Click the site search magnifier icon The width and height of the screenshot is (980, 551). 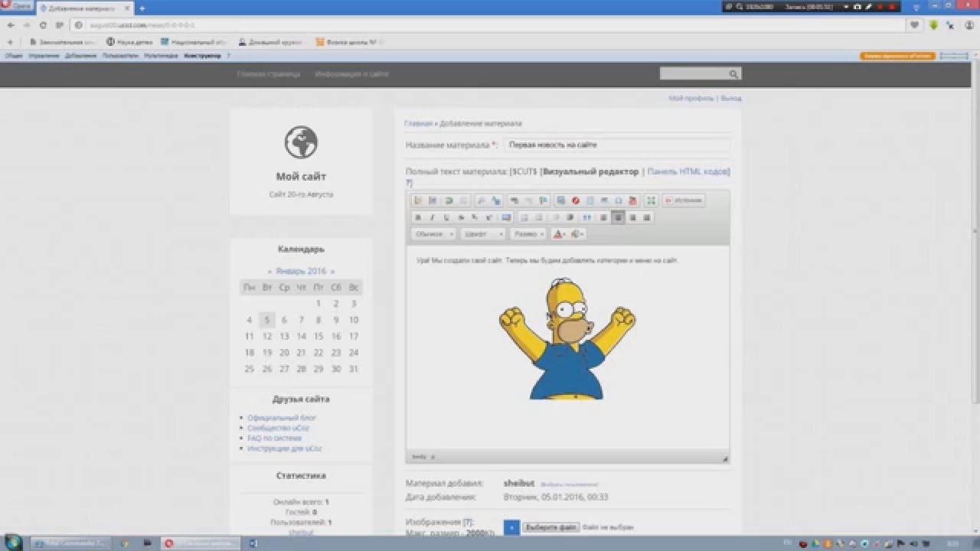point(733,74)
